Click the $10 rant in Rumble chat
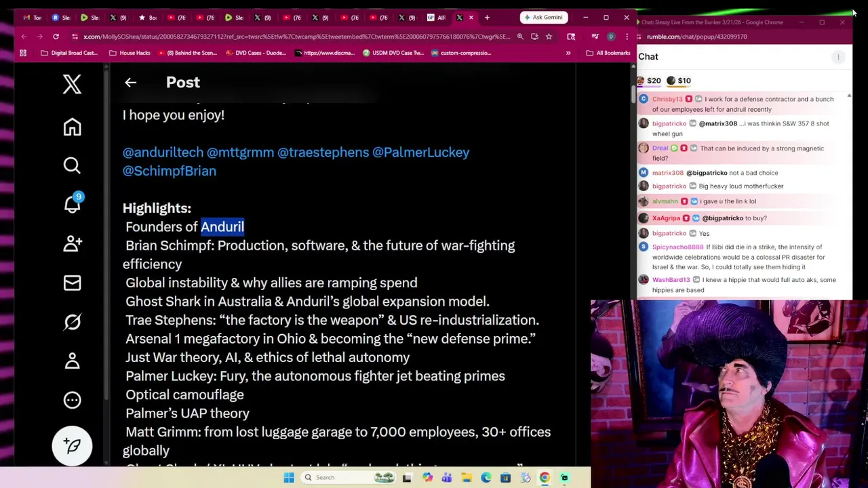The height and width of the screenshot is (488, 868). (679, 81)
